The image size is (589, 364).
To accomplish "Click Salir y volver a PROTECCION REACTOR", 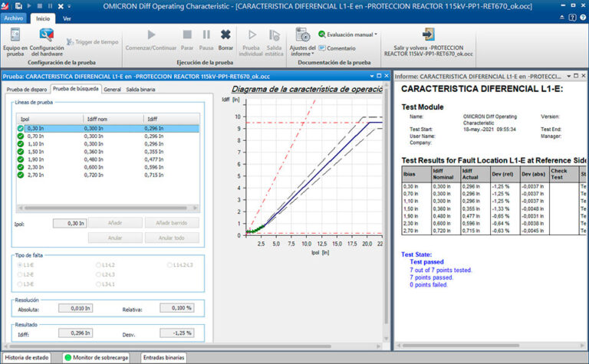I will (x=428, y=42).
